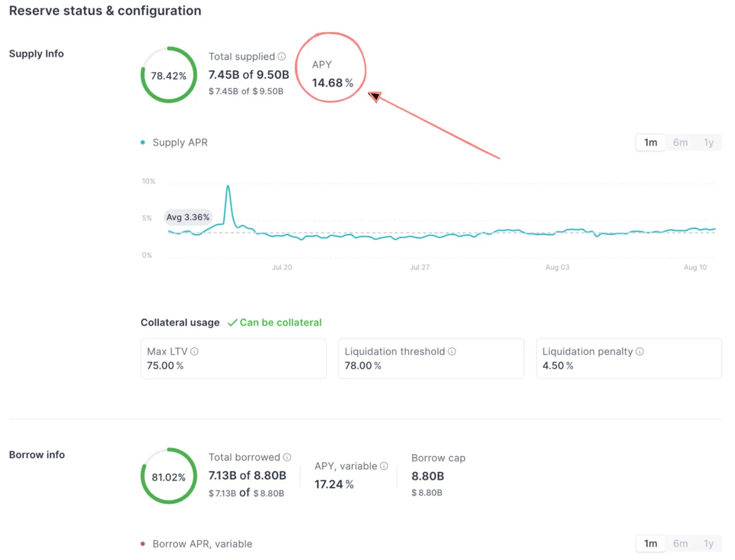
Task: Open the Total supplied info tooltip
Action: pyautogui.click(x=281, y=56)
